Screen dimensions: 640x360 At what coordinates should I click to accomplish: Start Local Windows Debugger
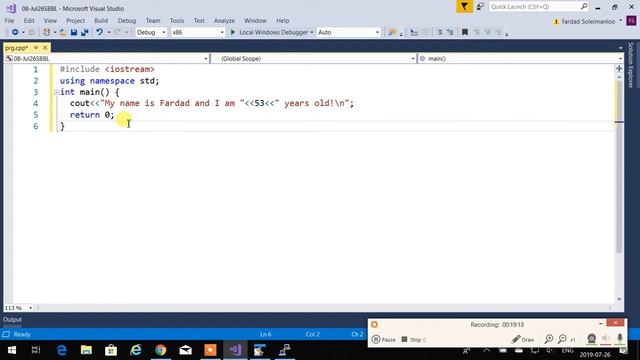[x=270, y=32]
